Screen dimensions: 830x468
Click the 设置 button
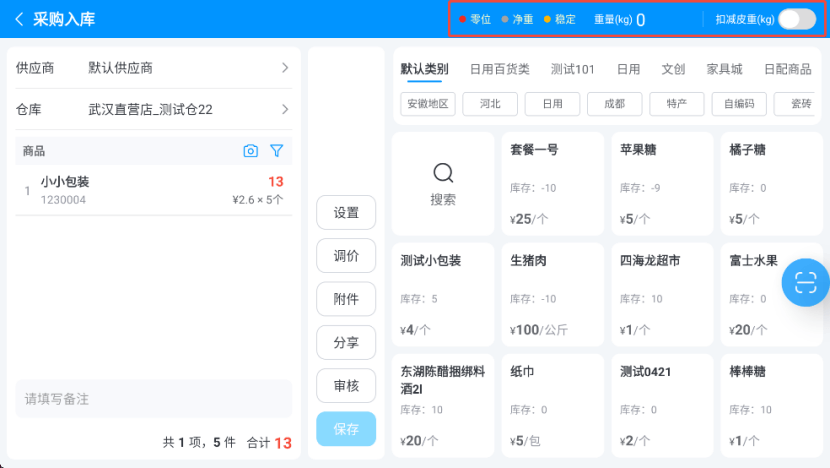(346, 213)
